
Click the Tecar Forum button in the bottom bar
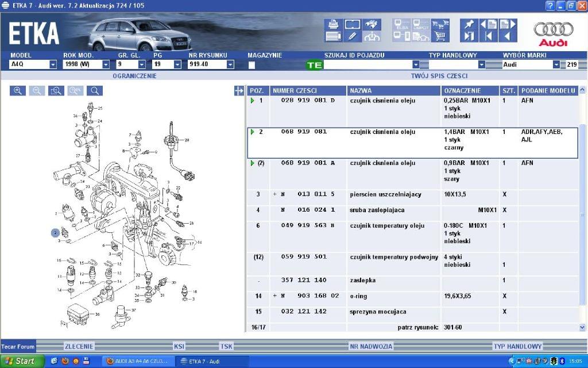coord(18,346)
